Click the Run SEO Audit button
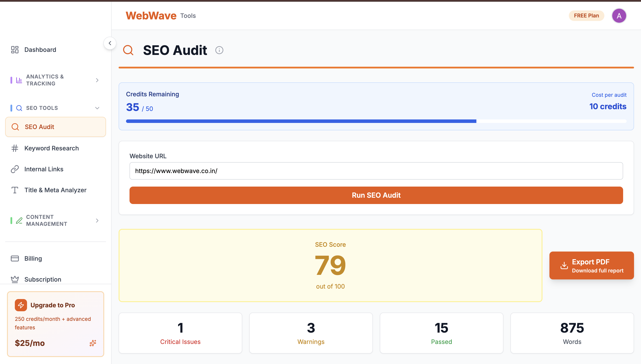 point(376,195)
